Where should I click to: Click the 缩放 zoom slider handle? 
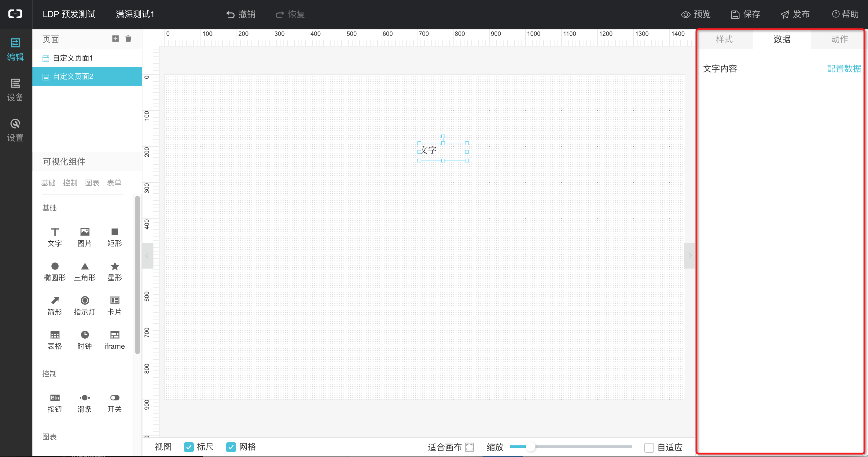(x=530, y=447)
